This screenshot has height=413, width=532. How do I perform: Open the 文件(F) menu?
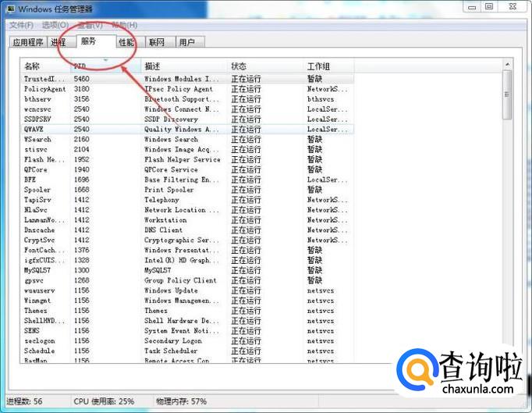tap(21, 25)
